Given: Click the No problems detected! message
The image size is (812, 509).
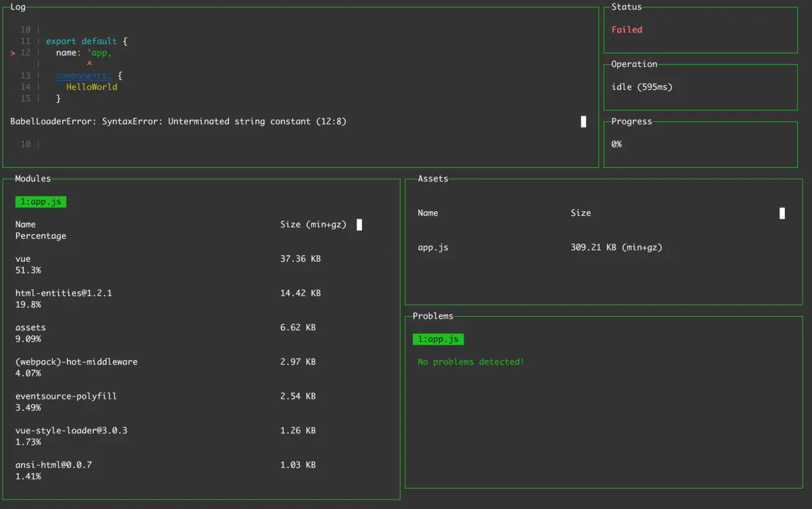Looking at the screenshot, I should coord(471,362).
